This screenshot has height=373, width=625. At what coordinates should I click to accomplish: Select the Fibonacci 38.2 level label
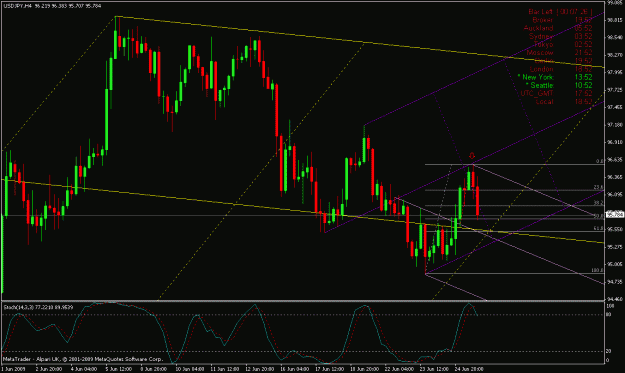point(599,203)
